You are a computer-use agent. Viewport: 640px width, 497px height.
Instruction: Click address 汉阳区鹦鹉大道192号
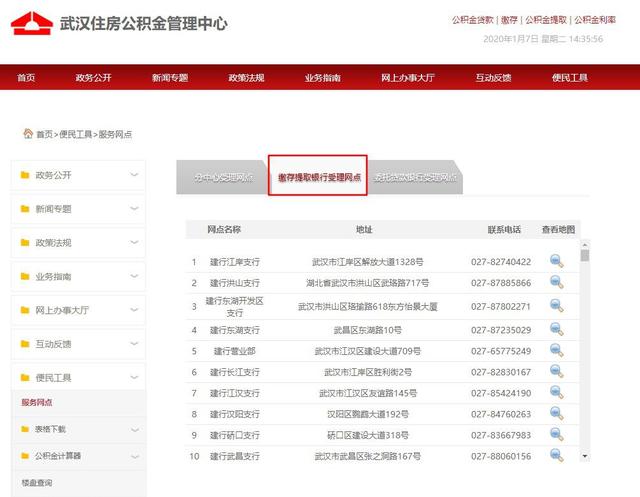point(367,414)
